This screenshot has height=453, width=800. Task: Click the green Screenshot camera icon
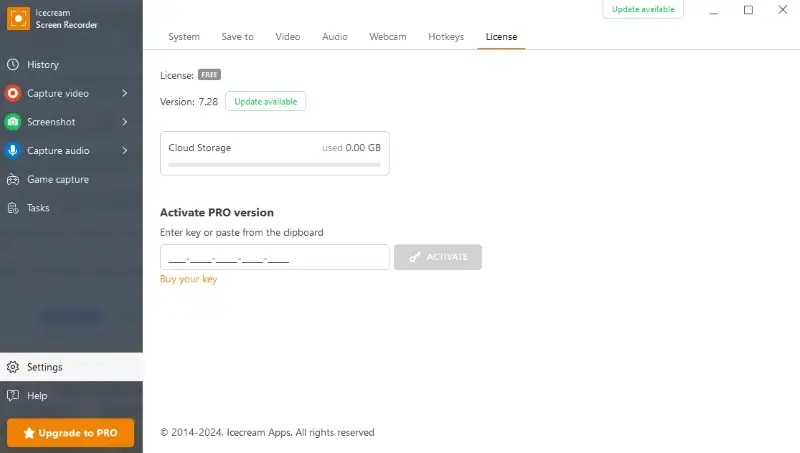13,122
